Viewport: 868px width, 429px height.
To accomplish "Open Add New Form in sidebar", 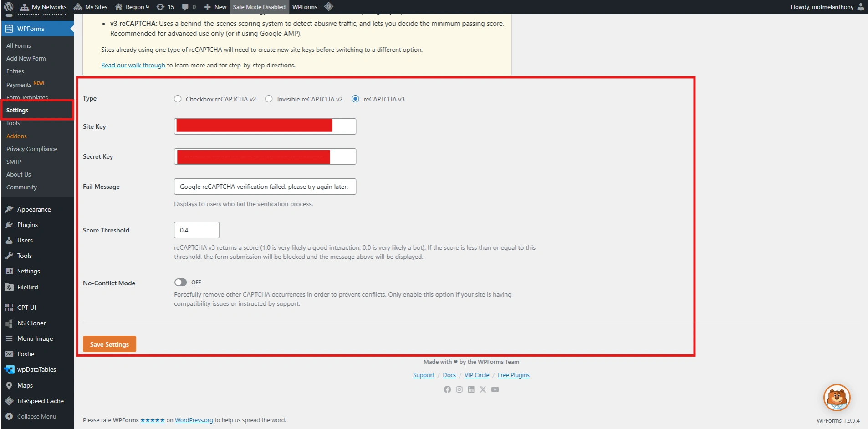I will [x=26, y=58].
